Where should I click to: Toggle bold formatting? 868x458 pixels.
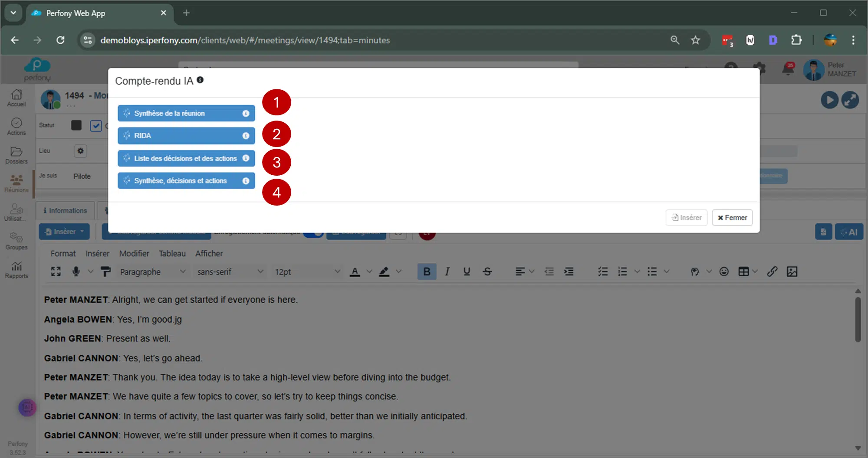427,272
